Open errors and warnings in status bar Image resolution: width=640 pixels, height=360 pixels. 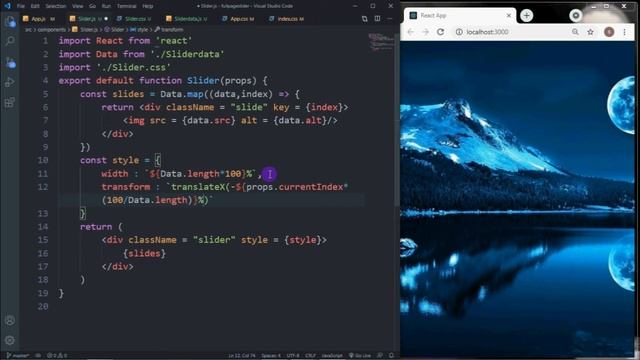57,356
